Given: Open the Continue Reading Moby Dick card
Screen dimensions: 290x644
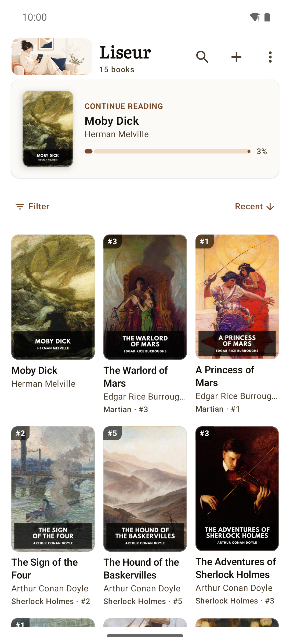Looking at the screenshot, I should point(145,129).
